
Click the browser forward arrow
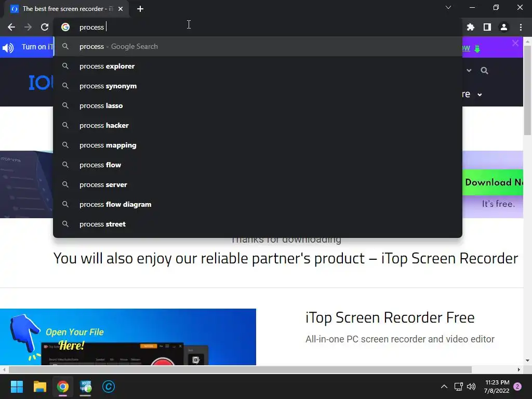28,27
